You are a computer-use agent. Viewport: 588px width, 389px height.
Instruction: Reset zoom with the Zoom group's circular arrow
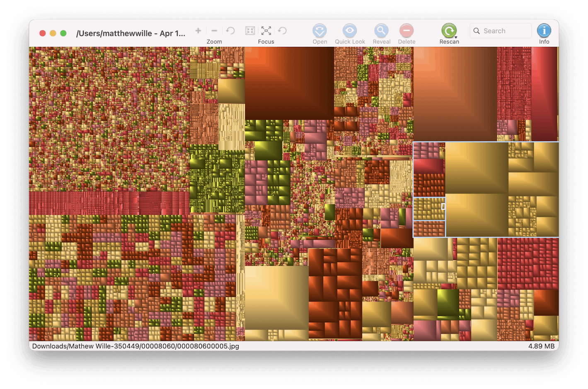(230, 31)
